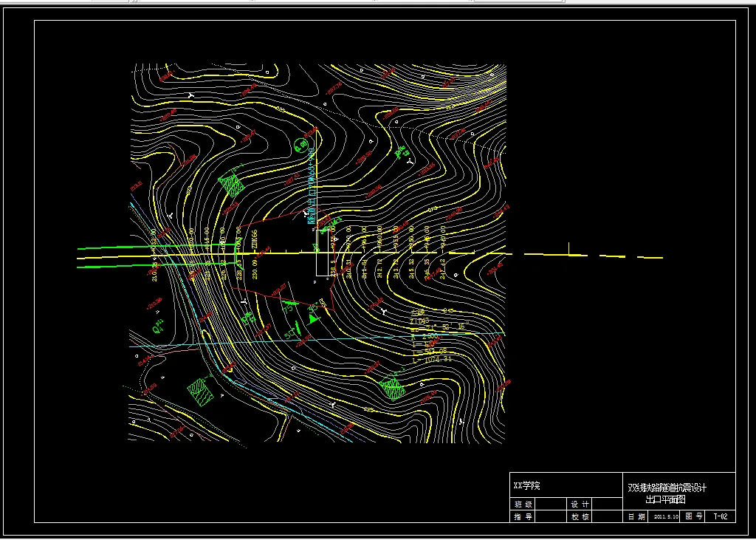The height and width of the screenshot is (540, 756).
Task: Click the cyan vertical tunnel exit label
Action: (311, 186)
